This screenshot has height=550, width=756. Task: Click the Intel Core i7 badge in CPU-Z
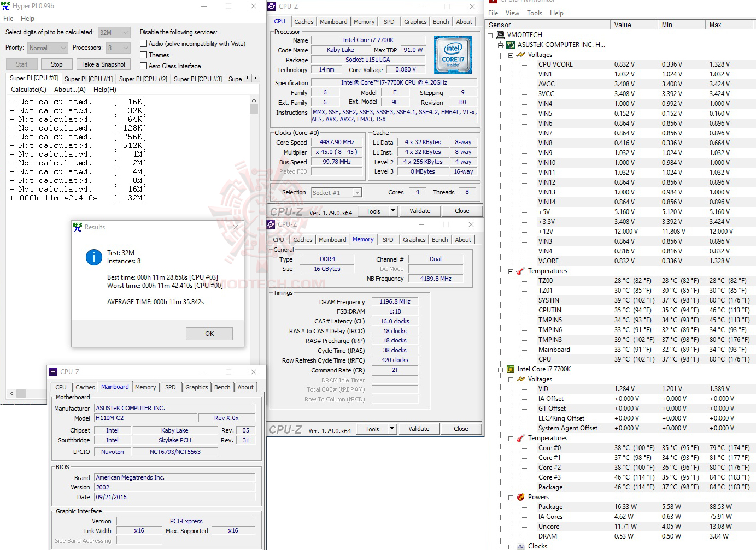point(453,54)
